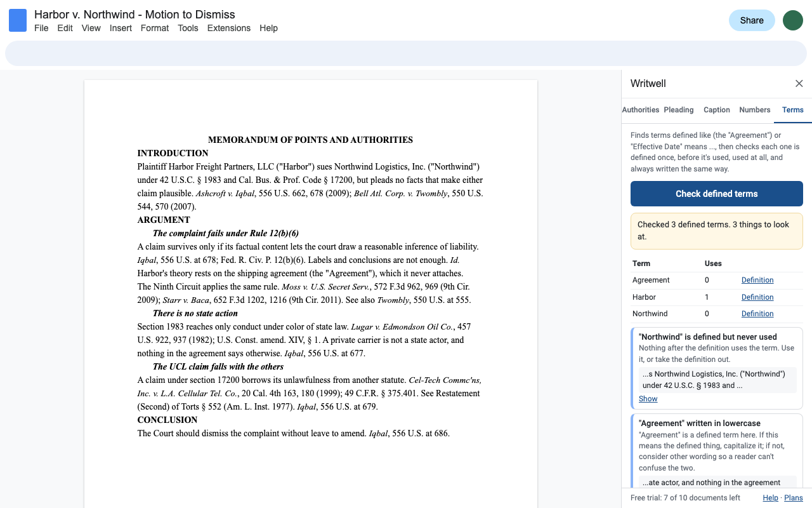
Task: Click the Share button
Action: [752, 20]
